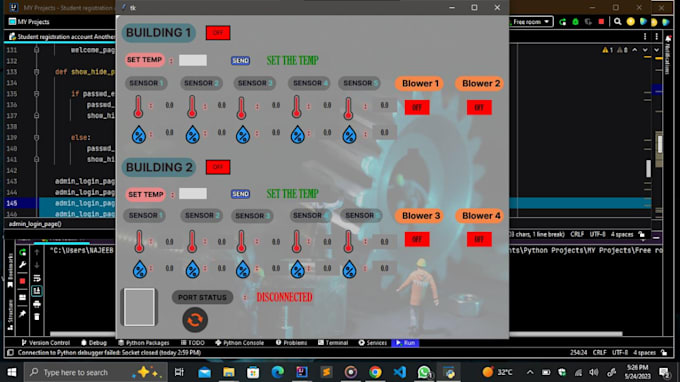Click the Windows Start button
Screen dimensions: 680x382
tap(12, 372)
